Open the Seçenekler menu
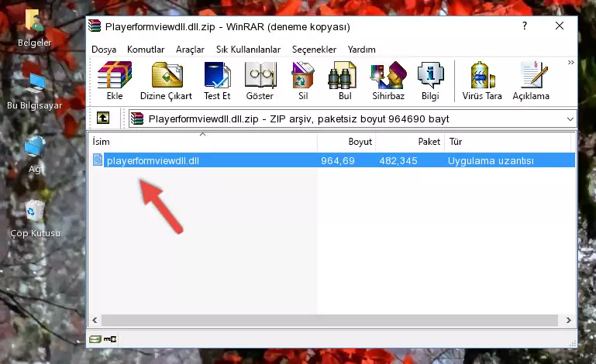The width and height of the screenshot is (596, 364). (x=314, y=50)
